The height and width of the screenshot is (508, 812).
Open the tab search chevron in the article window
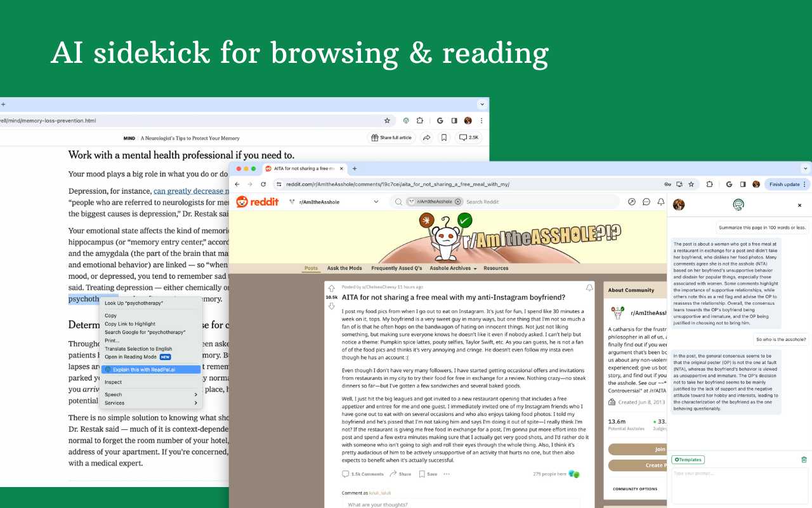click(482, 104)
